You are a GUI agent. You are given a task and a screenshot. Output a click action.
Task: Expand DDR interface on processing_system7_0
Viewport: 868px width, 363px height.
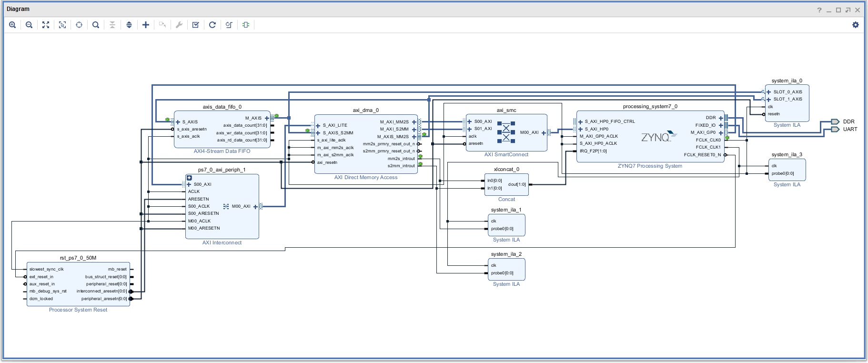(721, 118)
